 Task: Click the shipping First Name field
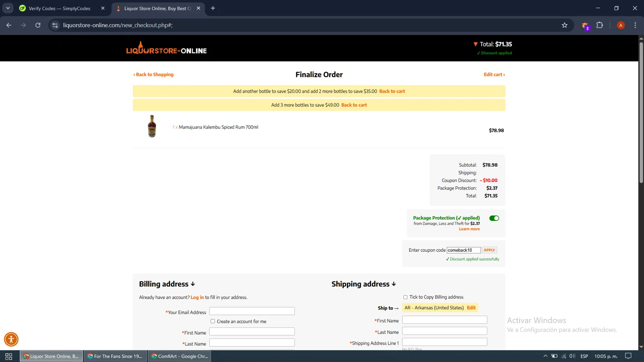445,320
